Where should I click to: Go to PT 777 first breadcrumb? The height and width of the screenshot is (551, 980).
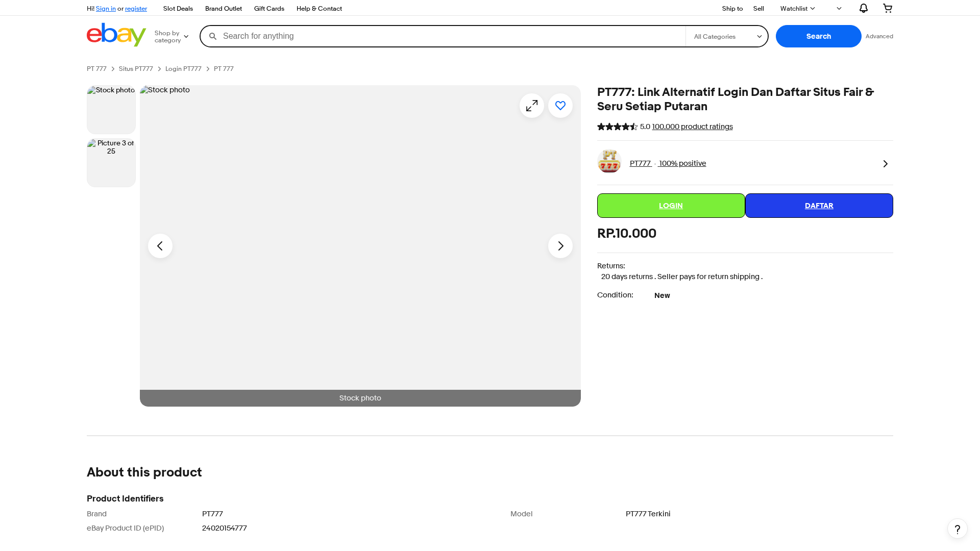(x=96, y=69)
